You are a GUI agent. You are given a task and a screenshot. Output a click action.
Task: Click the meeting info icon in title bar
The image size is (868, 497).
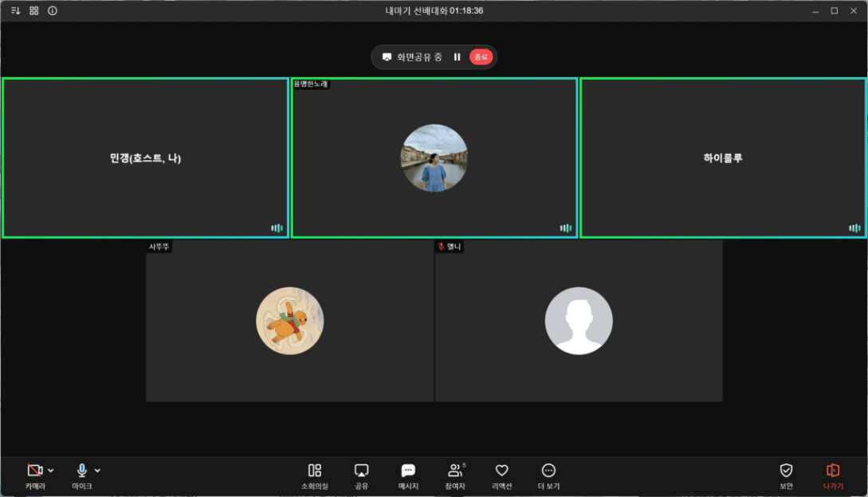point(53,11)
